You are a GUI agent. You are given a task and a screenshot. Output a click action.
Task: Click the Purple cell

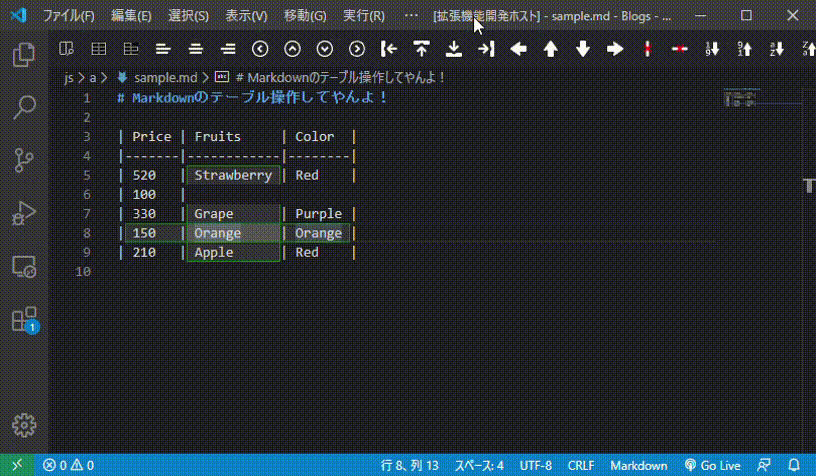pos(318,214)
